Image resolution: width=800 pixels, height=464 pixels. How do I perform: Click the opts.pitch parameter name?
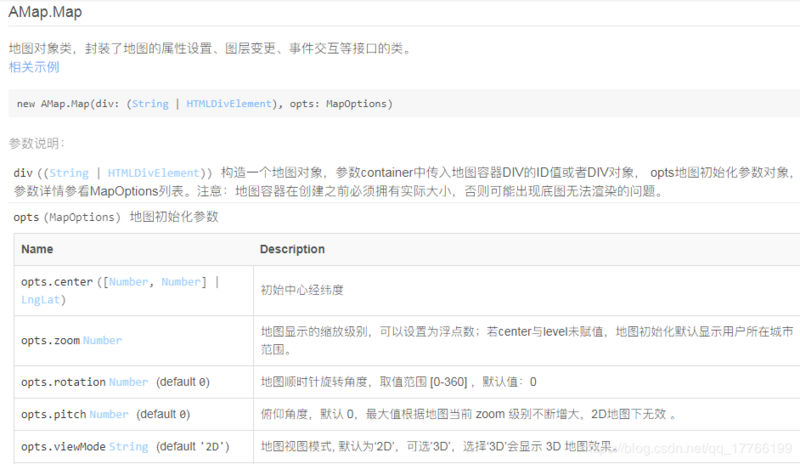click(x=54, y=414)
